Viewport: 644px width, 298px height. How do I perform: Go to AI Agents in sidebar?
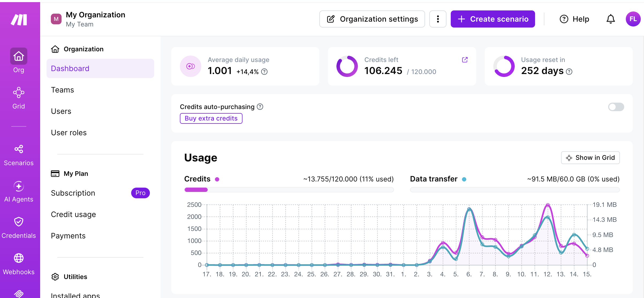tap(18, 192)
